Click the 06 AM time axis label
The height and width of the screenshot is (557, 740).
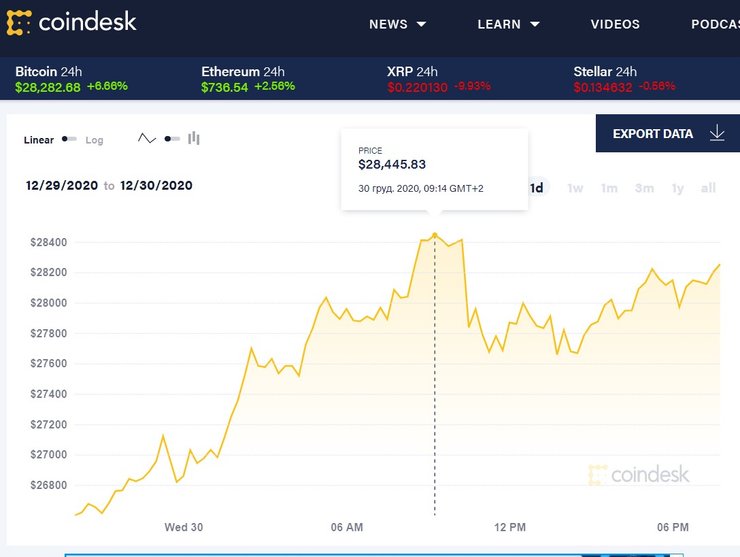coord(347,527)
